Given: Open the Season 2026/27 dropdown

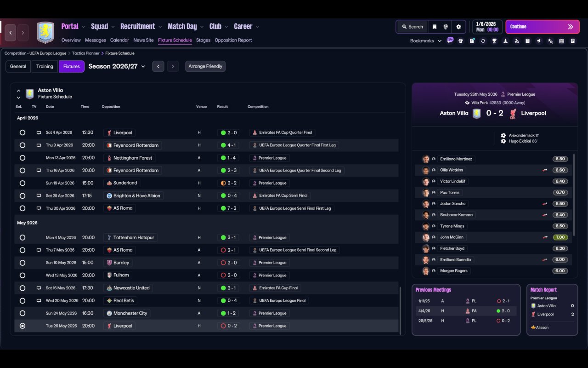Looking at the screenshot, I should [117, 66].
